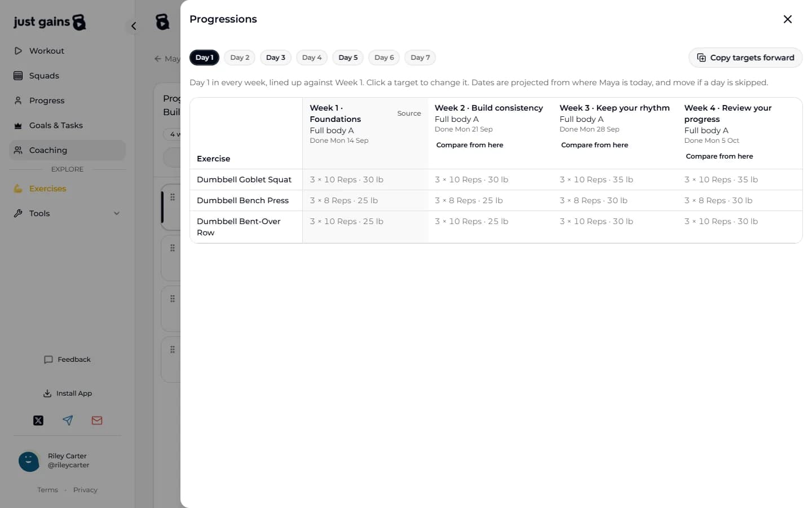Close the Progressions panel
Viewport: 812px width, 508px height.
pos(788,19)
